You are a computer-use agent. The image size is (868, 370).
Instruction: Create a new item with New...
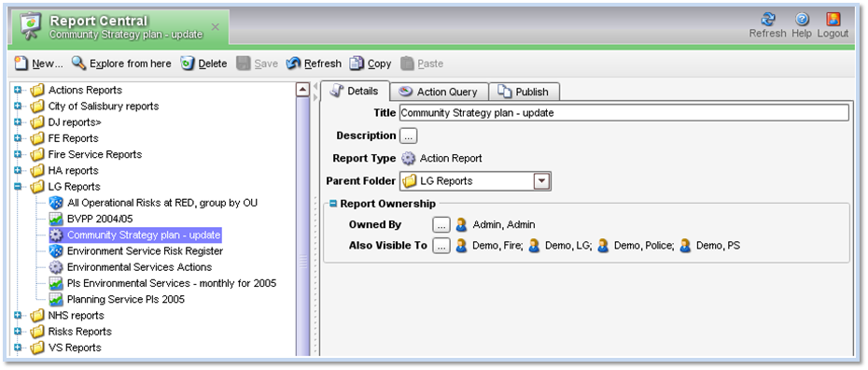tap(38, 64)
